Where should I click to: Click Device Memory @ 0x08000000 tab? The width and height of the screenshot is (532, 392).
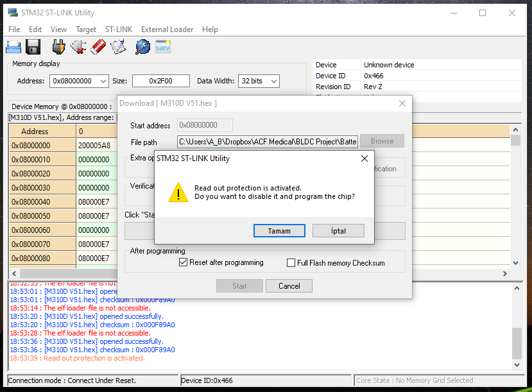62,107
